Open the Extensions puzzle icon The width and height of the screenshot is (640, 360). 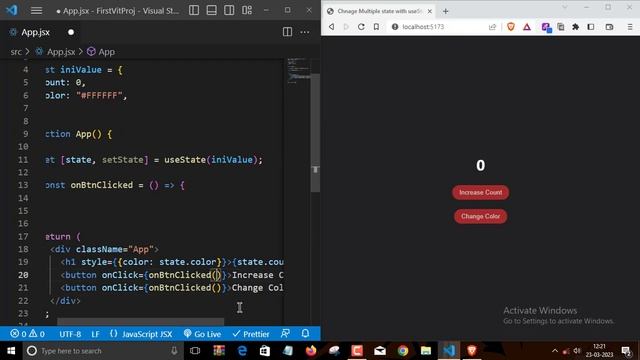click(576, 27)
